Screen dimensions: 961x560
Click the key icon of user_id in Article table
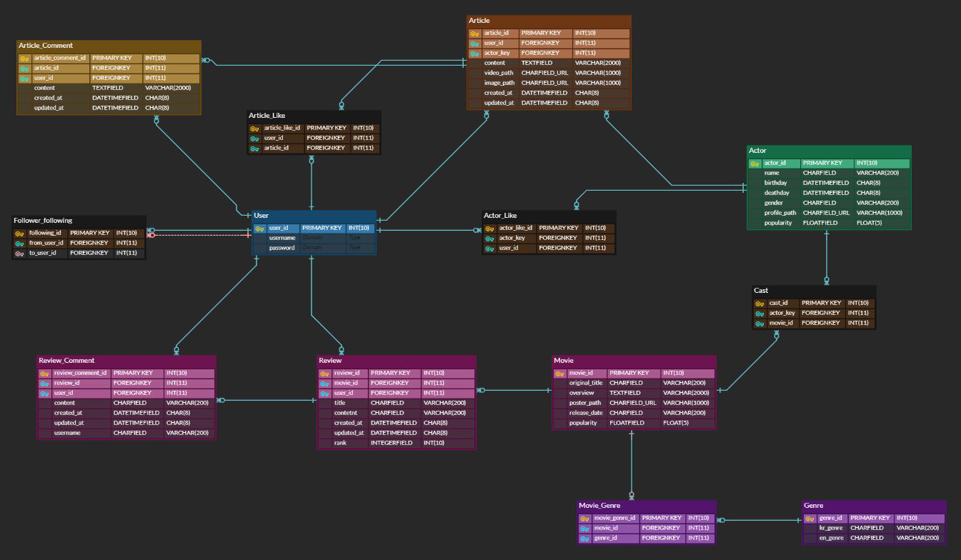(x=475, y=44)
